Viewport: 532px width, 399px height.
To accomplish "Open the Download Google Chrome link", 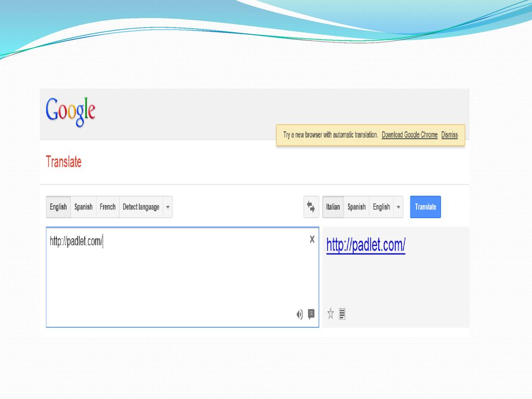I will click(409, 135).
